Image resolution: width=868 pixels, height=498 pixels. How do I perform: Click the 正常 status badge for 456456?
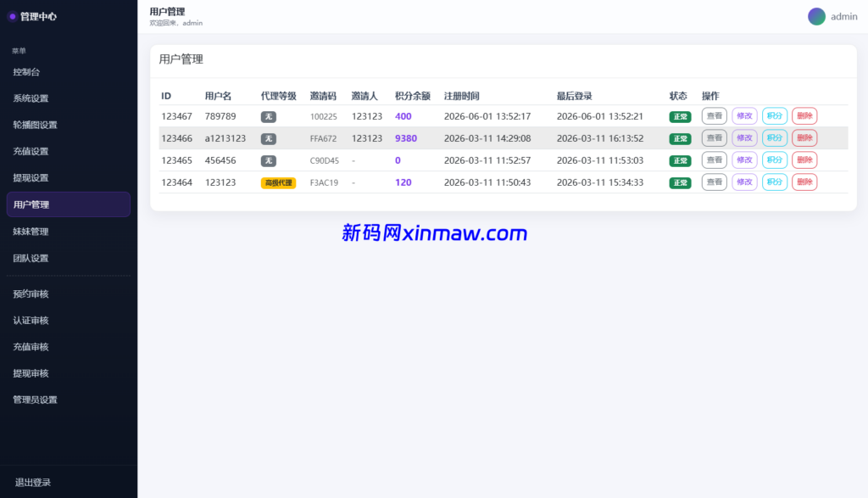click(x=681, y=161)
